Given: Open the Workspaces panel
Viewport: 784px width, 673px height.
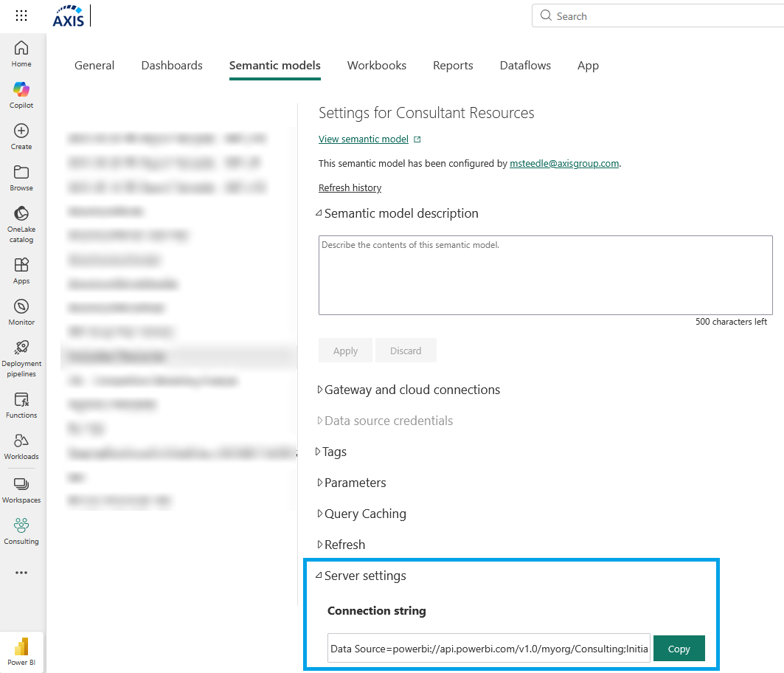Looking at the screenshot, I should coord(21,488).
